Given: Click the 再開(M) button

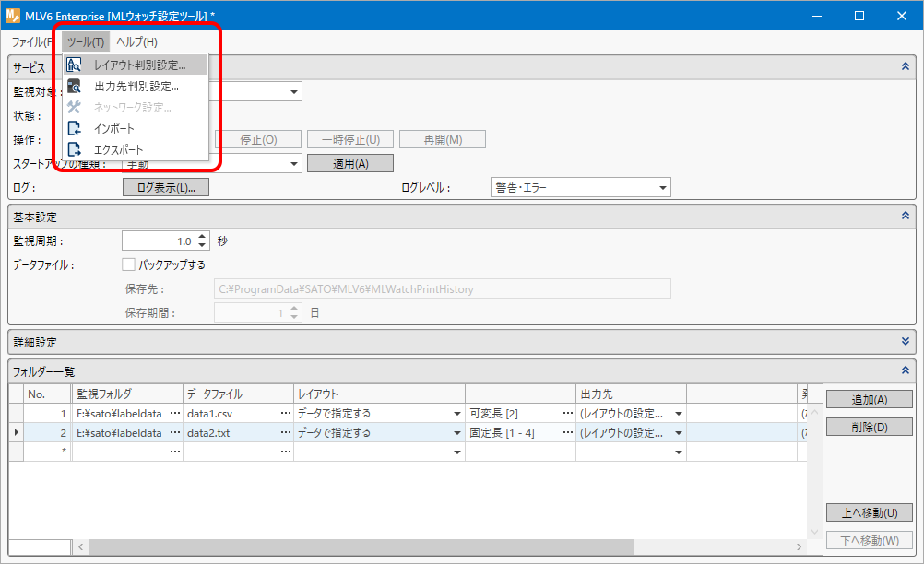Looking at the screenshot, I should click(x=443, y=139).
